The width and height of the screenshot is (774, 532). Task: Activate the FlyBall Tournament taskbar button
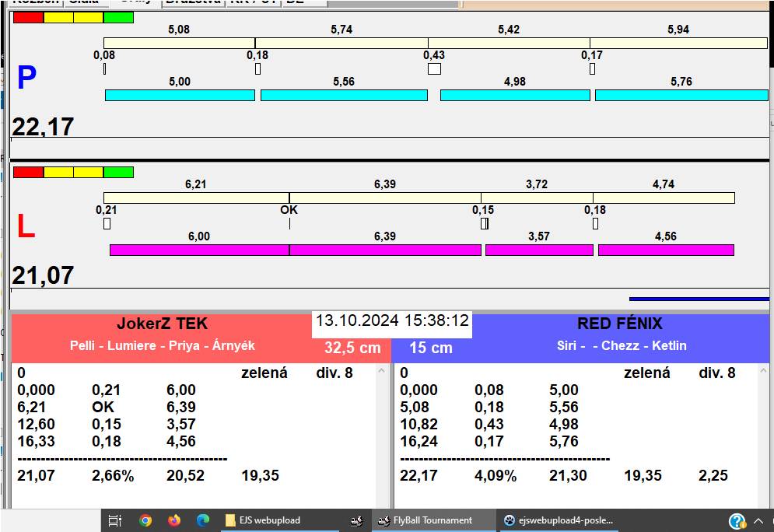point(433,520)
